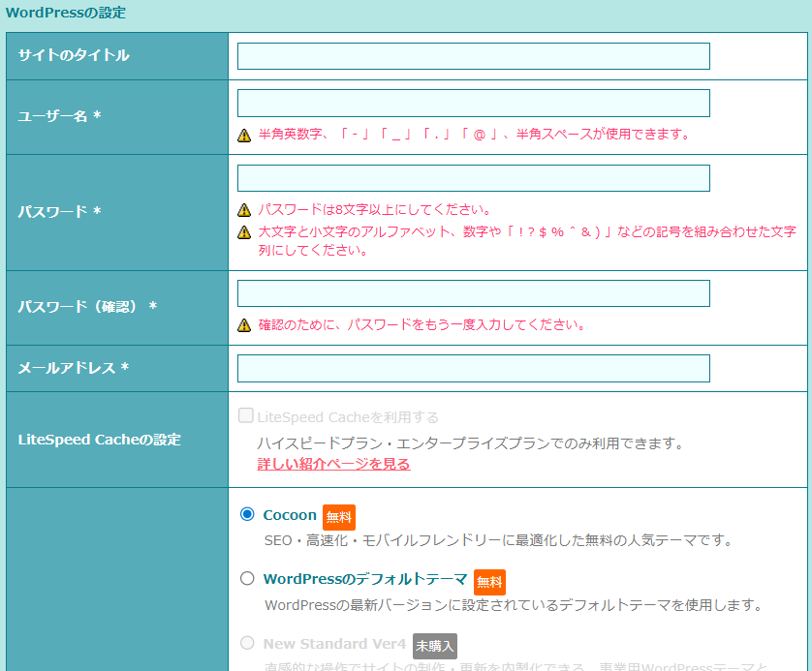
Task: Click the メールアドレス input field
Action: pos(473,368)
